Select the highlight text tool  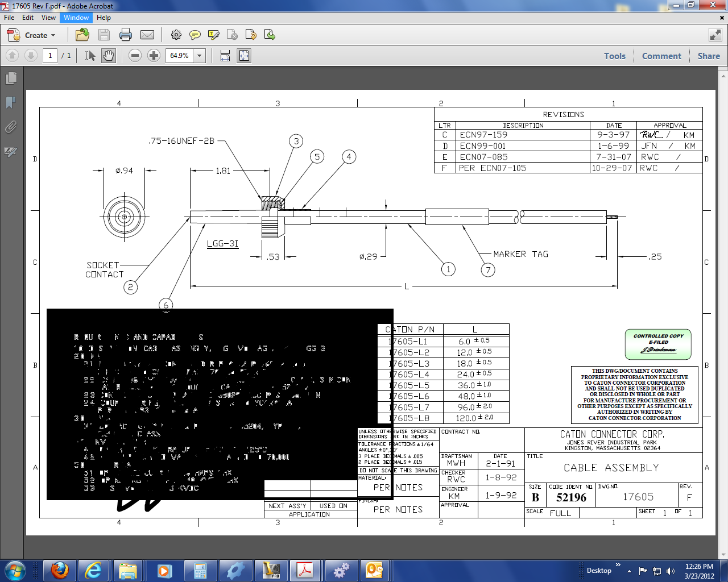(214, 35)
